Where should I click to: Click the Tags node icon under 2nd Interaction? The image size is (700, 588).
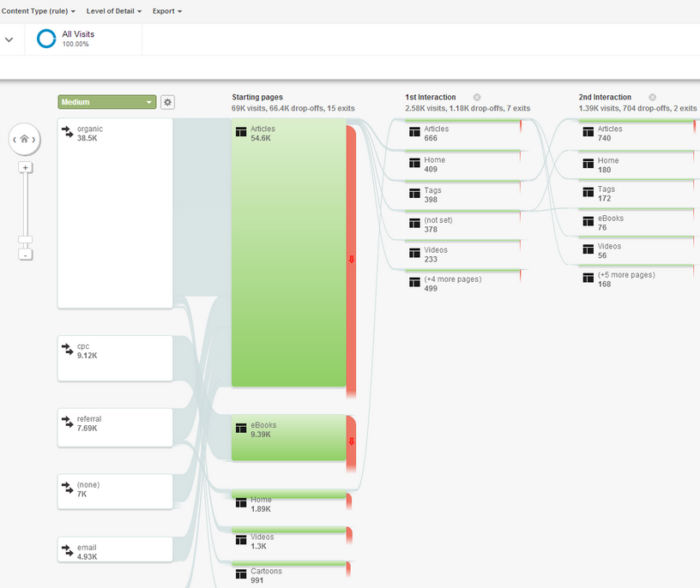pos(588,190)
